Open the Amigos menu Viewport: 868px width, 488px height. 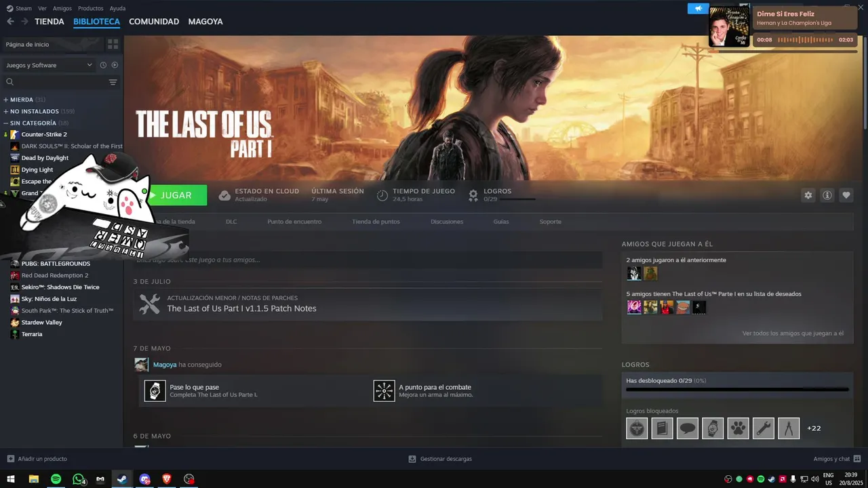click(x=62, y=8)
